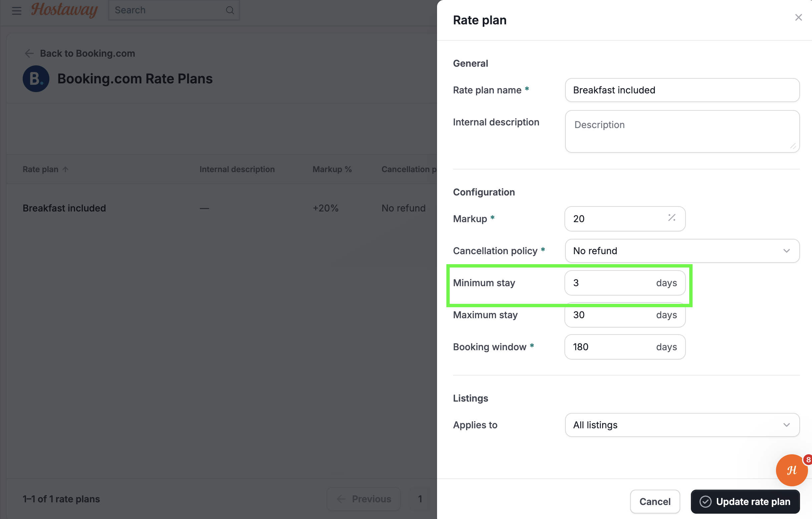Edit the Rate plan name field
Screen dimensions: 812x519
click(682, 90)
